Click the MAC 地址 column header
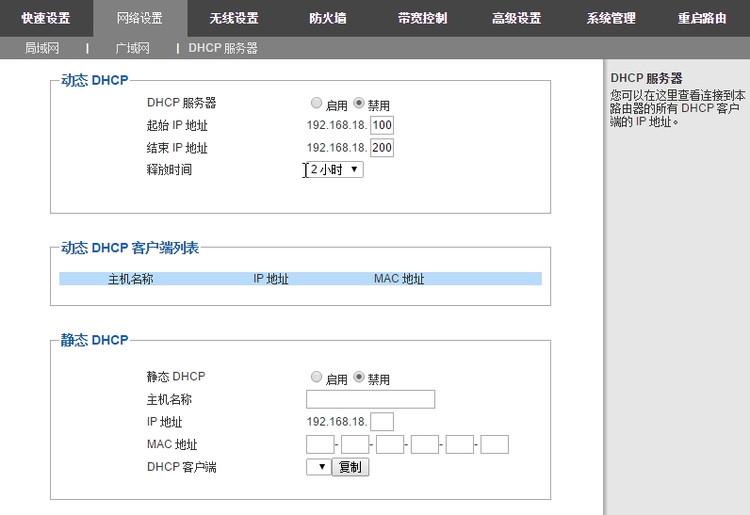The image size is (750, 515). (x=399, y=279)
